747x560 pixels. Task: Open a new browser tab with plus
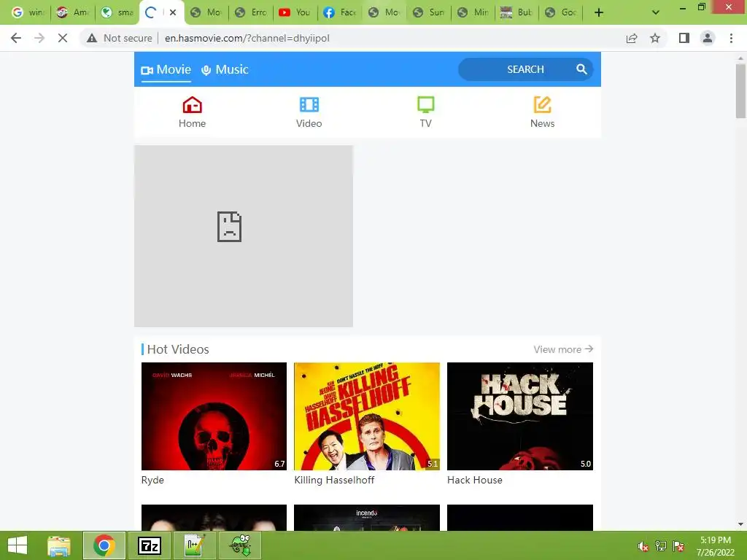pos(599,12)
